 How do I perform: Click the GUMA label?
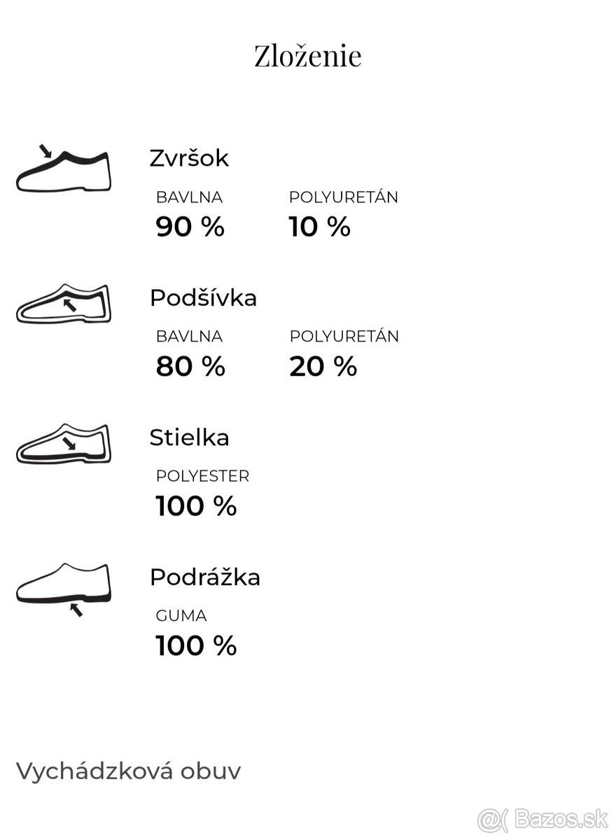181,616
